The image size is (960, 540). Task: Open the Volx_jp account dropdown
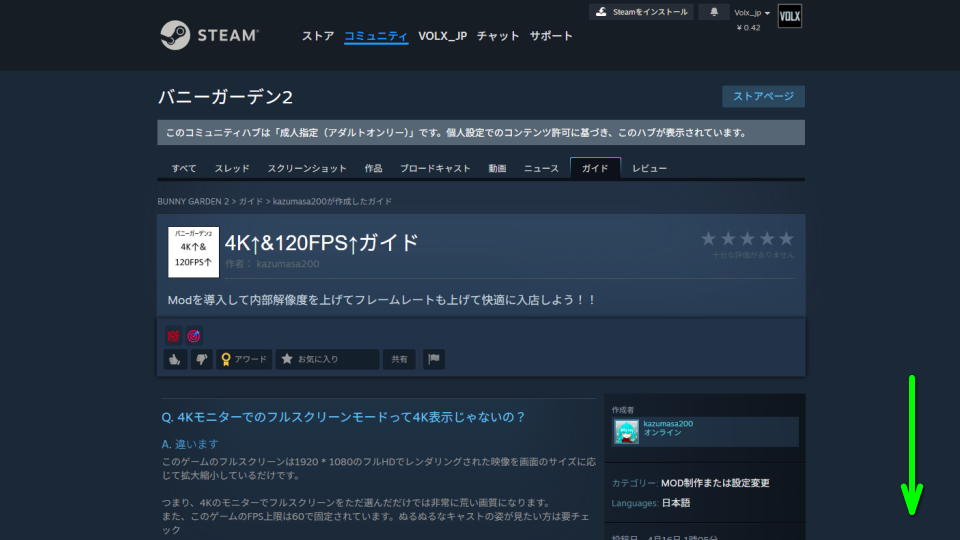pyautogui.click(x=752, y=13)
